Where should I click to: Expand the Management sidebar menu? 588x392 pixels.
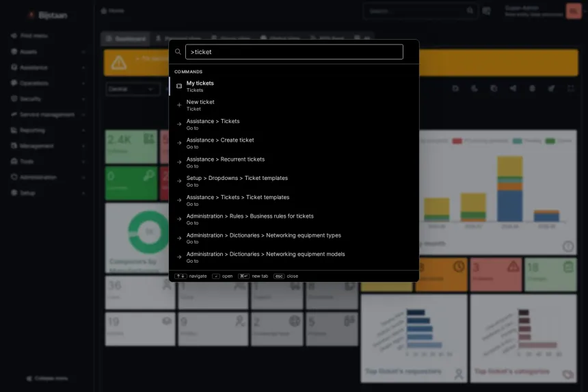pos(47,146)
